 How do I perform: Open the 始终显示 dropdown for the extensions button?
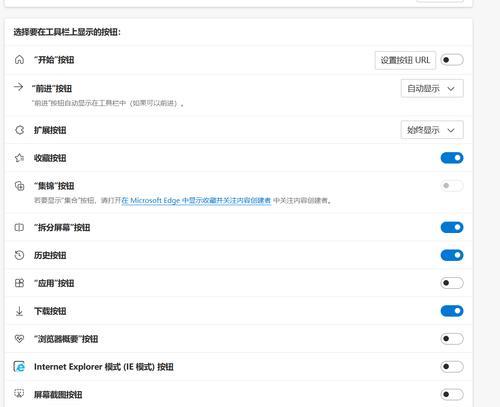click(x=432, y=130)
